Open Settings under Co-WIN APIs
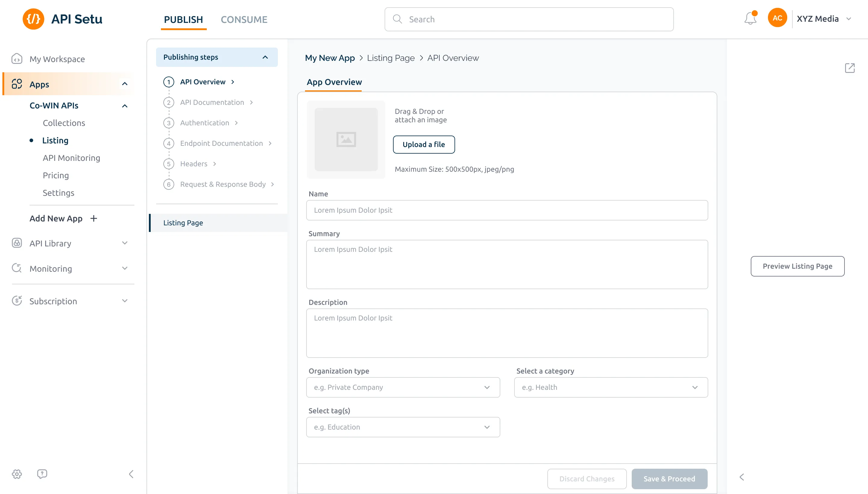Screen dimensions: 868x494 (x=58, y=193)
